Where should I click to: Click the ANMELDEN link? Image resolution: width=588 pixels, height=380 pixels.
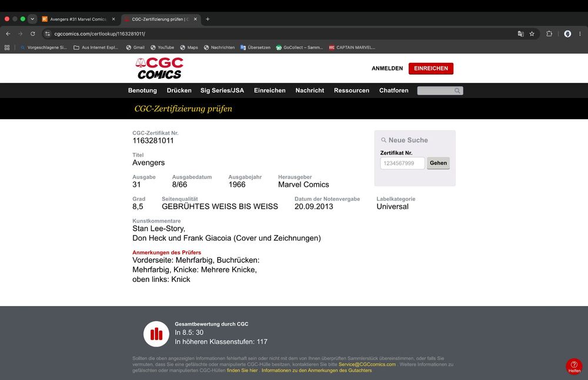(387, 68)
